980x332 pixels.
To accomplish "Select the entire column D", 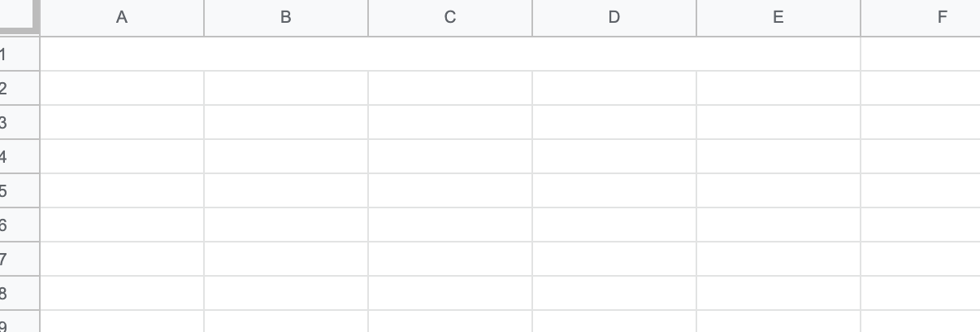I will (614, 17).
